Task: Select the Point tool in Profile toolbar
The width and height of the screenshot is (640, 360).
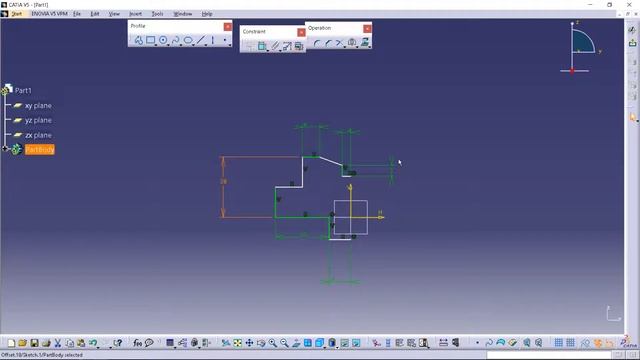Action: point(224,40)
